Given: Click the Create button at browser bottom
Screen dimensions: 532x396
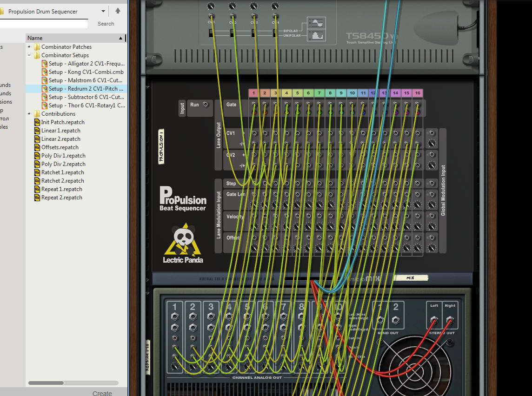Looking at the screenshot, I should [102, 393].
